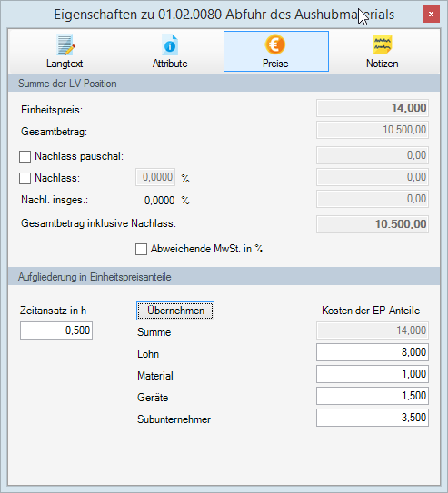Open the Langtext notepad icon
Screen dimensions: 448x493
coord(65,45)
